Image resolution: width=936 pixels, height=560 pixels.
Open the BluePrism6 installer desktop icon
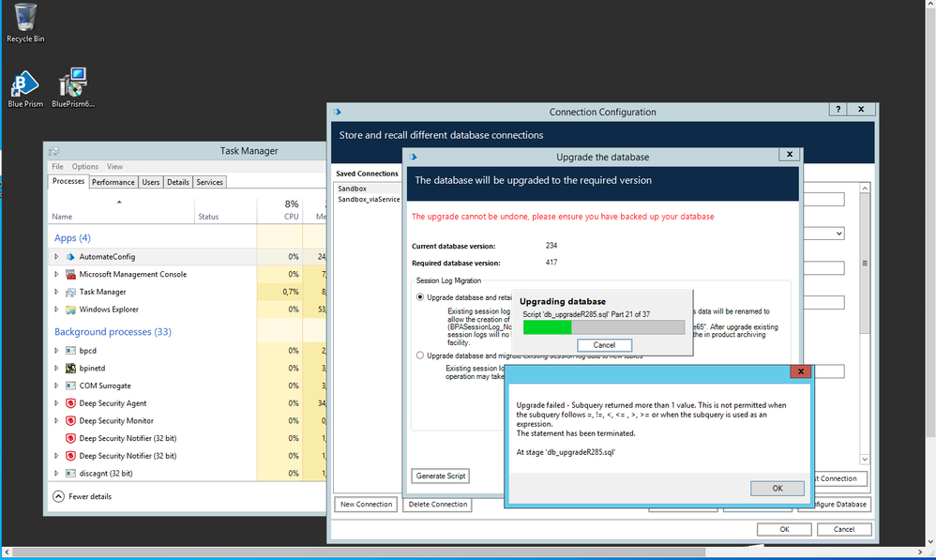pos(72,84)
